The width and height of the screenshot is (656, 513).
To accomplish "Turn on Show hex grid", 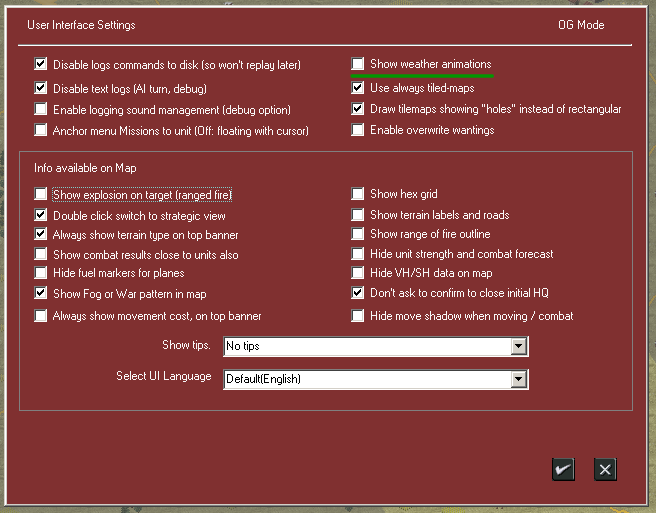I will click(x=358, y=194).
